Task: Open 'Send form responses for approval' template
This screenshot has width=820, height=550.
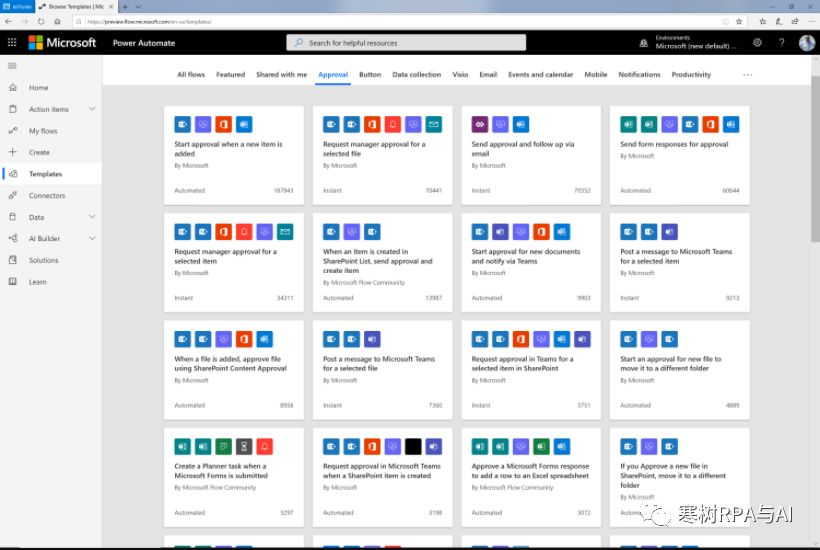Action: coord(679,155)
